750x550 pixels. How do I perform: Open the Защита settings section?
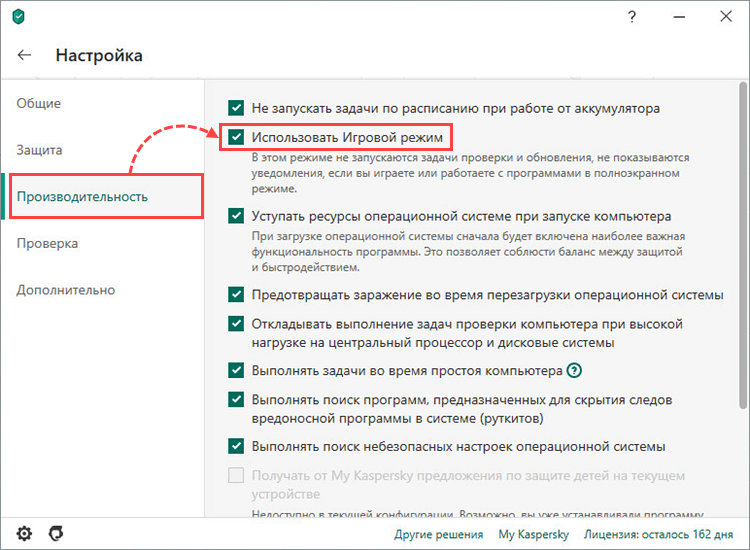coord(39,150)
